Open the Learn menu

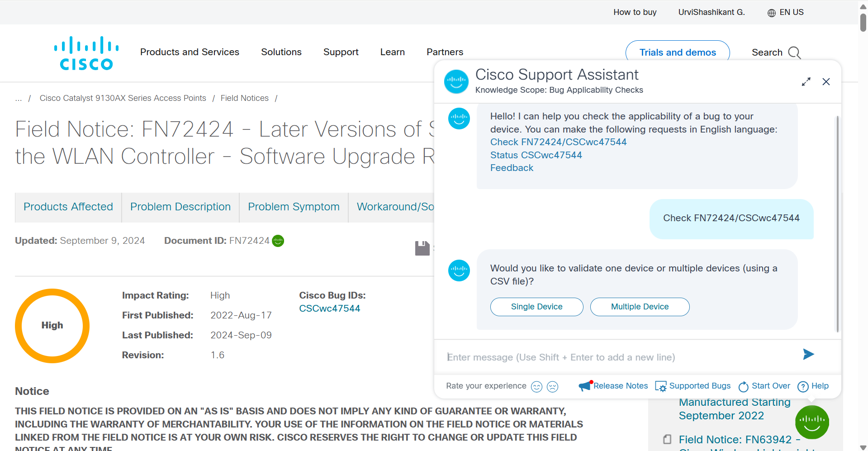[393, 52]
